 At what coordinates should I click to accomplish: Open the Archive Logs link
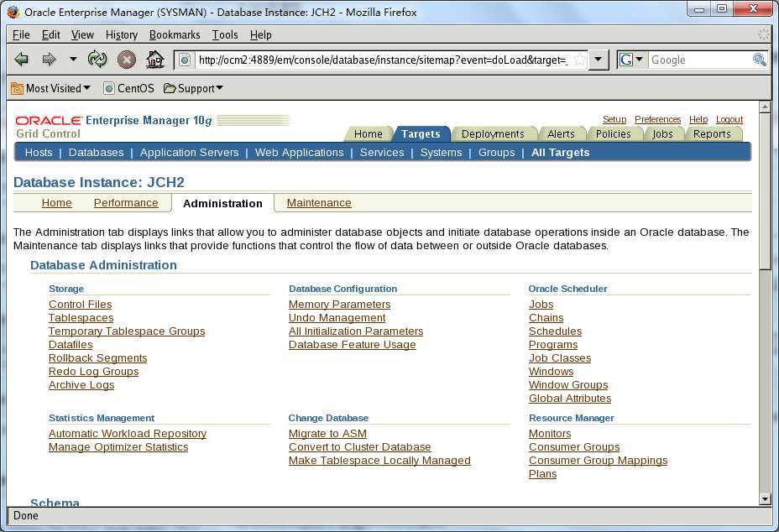pyautogui.click(x=81, y=384)
